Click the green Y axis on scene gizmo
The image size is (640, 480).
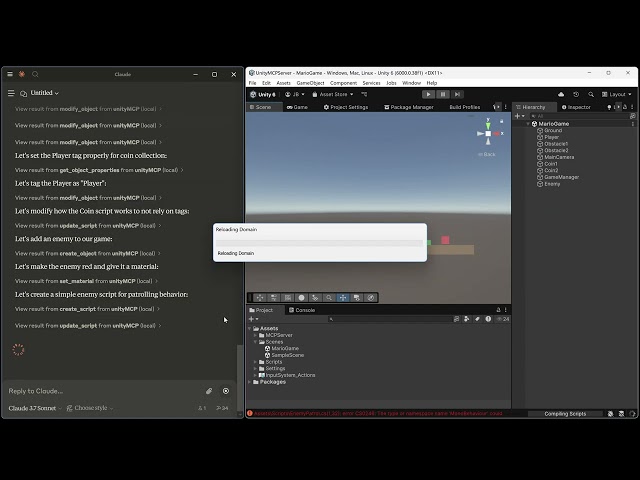click(488, 124)
